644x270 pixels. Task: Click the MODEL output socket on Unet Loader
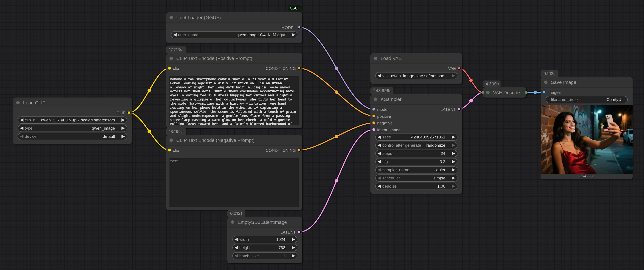coord(299,28)
